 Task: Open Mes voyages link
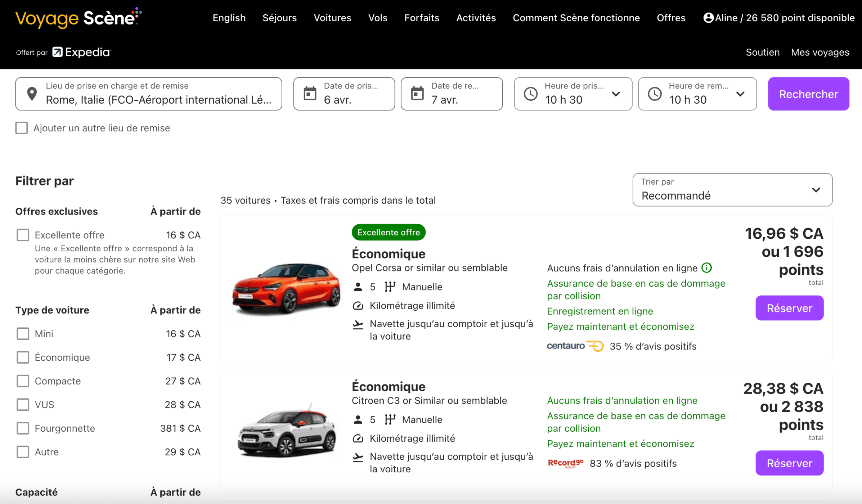[x=820, y=52]
